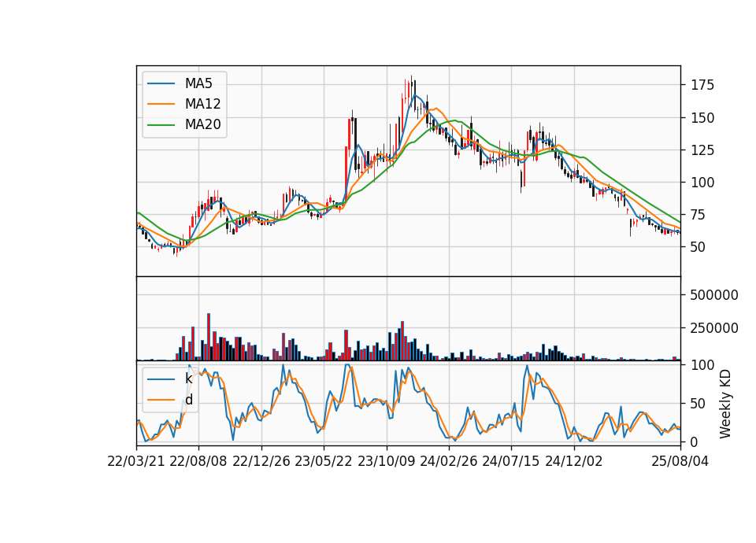Click the MA20 legend label

(x=203, y=124)
